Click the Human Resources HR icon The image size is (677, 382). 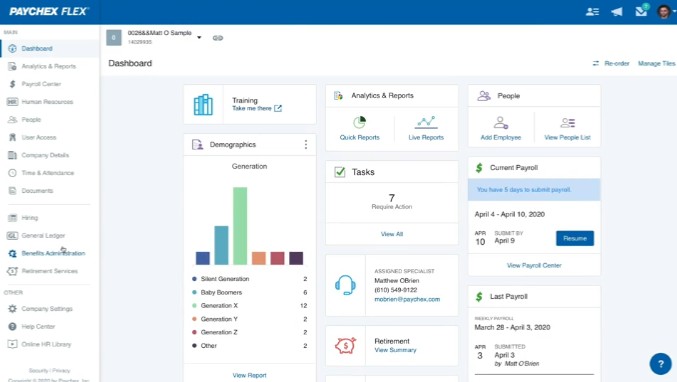(12, 102)
